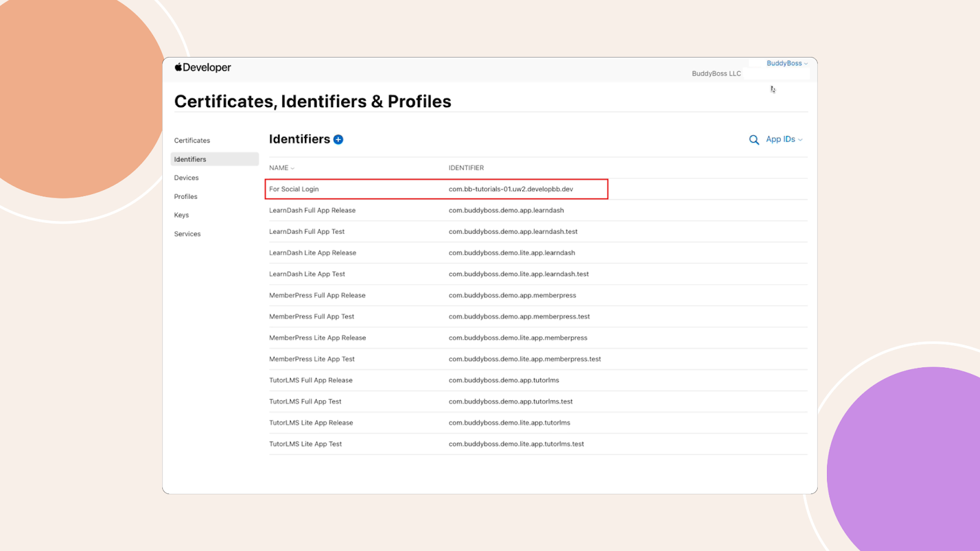The image size is (980, 551).
Task: Open TutorLMS Full App Release identifier
Action: point(311,381)
